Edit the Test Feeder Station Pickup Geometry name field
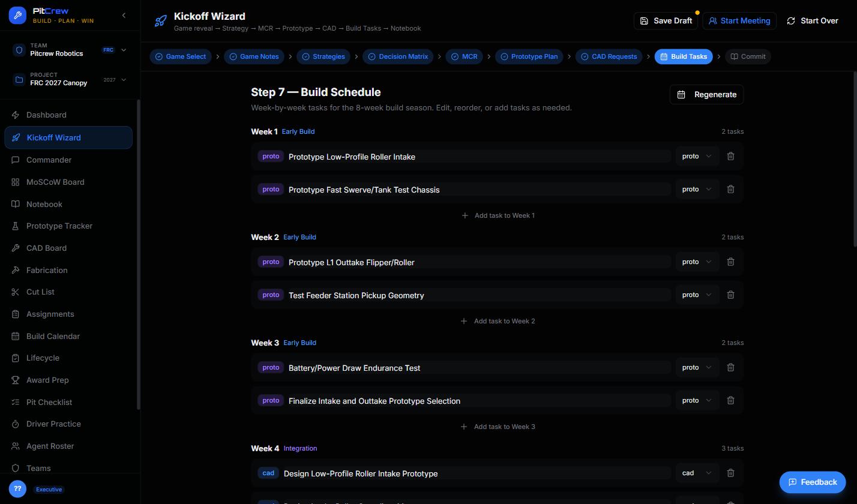 point(479,295)
